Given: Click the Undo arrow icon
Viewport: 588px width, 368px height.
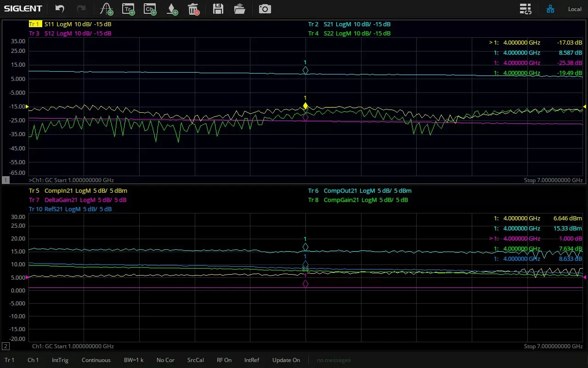Looking at the screenshot, I should (x=60, y=9).
